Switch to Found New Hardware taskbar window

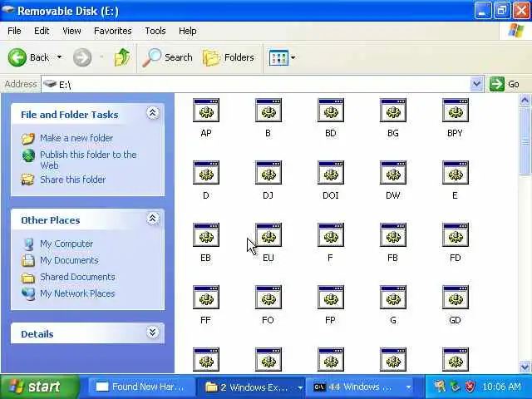pyautogui.click(x=140, y=387)
